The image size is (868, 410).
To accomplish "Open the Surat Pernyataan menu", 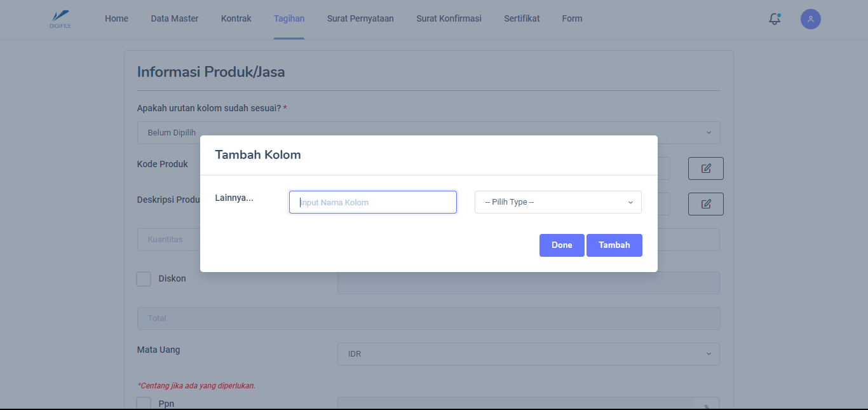I will pos(360,19).
